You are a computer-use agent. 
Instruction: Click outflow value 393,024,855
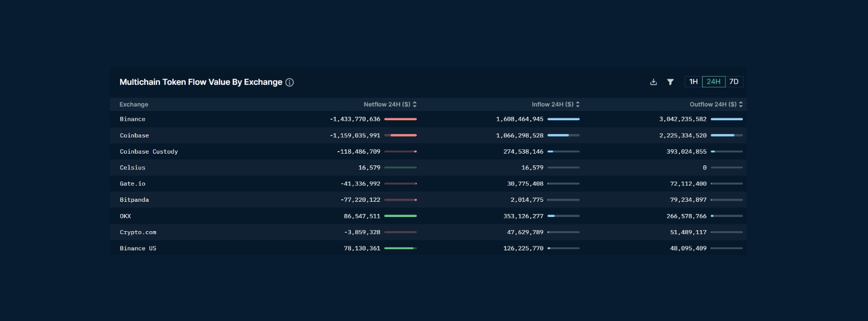[686, 152]
